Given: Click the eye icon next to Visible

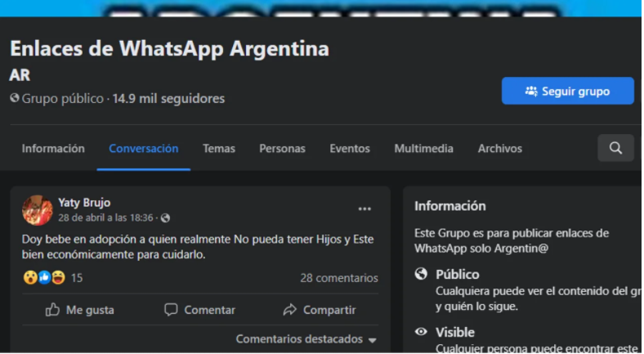Looking at the screenshot, I should (x=422, y=332).
